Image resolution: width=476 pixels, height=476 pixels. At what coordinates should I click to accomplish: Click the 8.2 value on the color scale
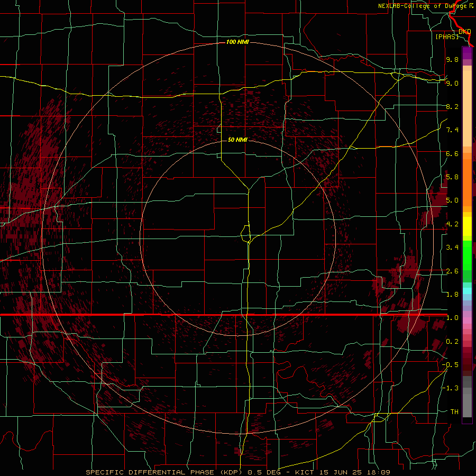click(x=452, y=106)
